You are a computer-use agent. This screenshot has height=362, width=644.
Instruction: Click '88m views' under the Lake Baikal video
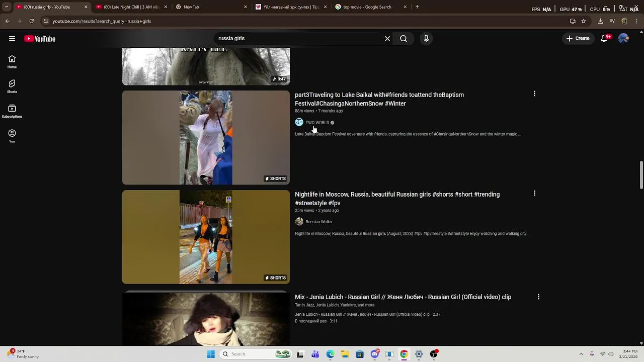[304, 111]
